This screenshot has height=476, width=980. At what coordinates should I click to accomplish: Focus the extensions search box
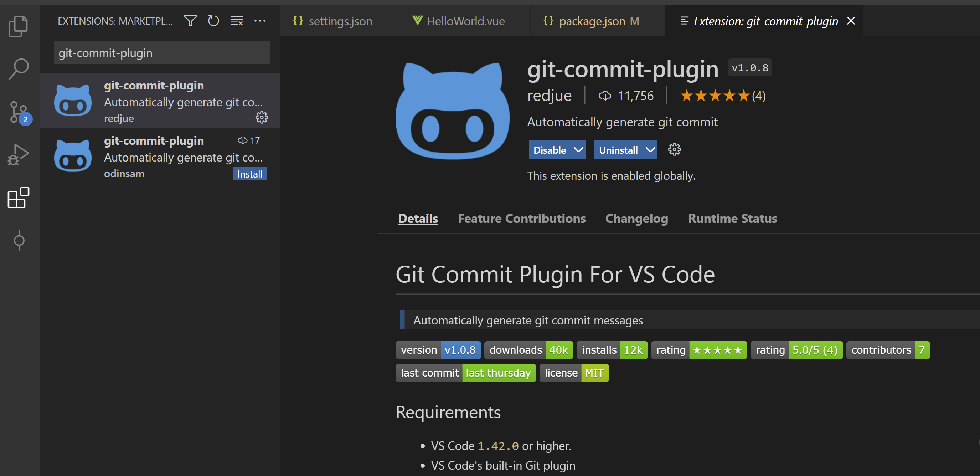pyautogui.click(x=162, y=52)
